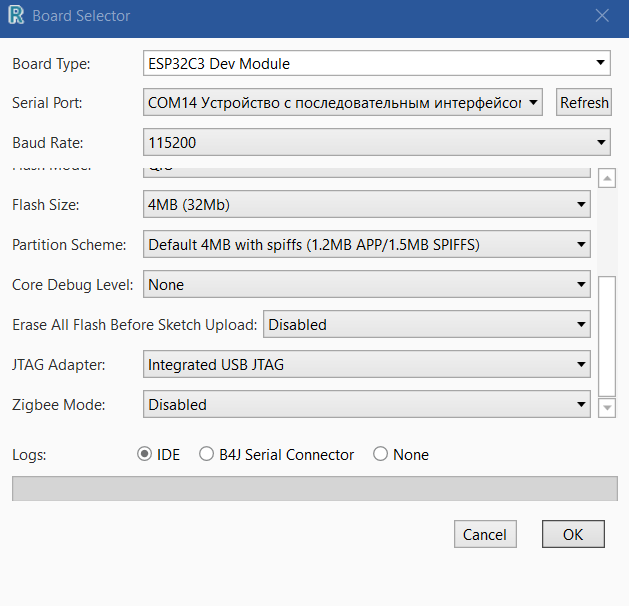Click the scroll down arrow
The image size is (629, 606).
606,407
